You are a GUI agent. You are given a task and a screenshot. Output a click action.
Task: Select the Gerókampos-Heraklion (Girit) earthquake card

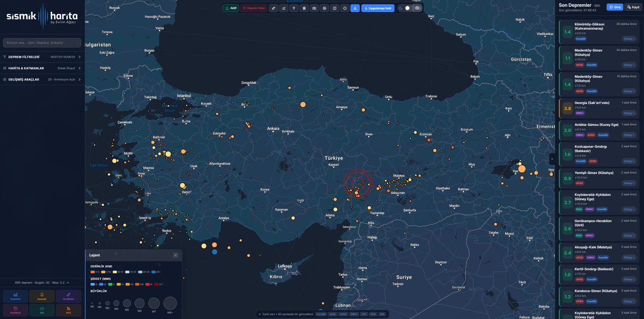coord(599,228)
